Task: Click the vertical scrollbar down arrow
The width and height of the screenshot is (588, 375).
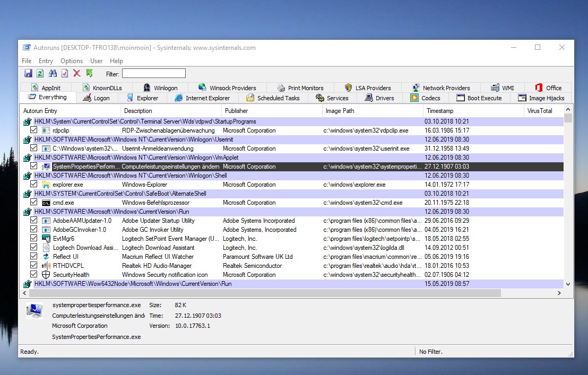Action: click(x=568, y=284)
